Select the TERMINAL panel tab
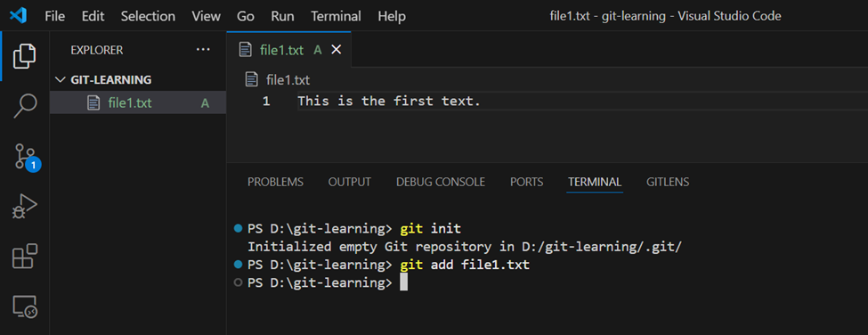Image resolution: width=868 pixels, height=335 pixels. click(x=595, y=182)
